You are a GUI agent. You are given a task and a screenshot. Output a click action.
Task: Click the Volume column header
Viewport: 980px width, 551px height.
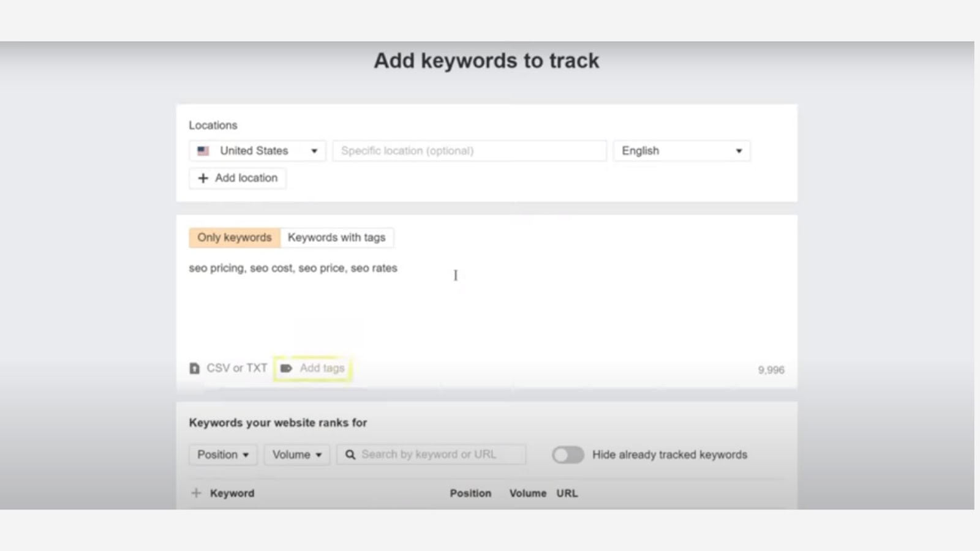(x=527, y=493)
